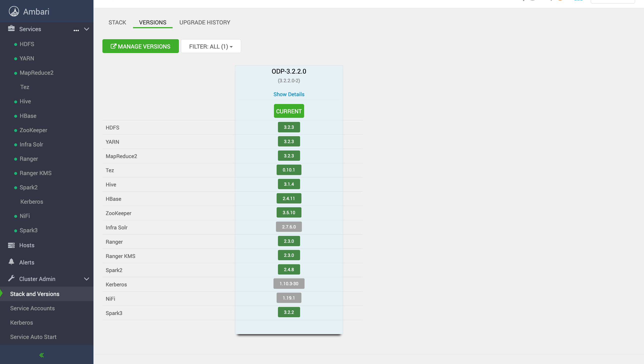Collapse the Services list chevron
Screen dimensions: 644x364
87,29
